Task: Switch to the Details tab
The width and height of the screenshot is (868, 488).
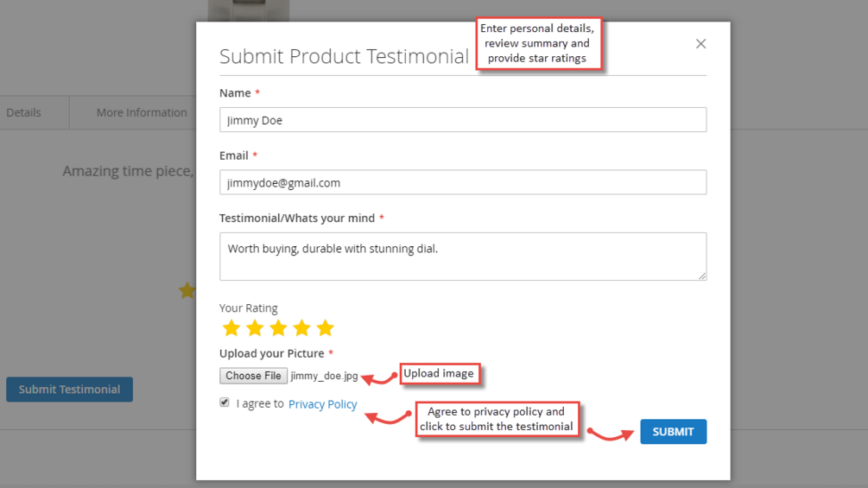Action: 24,112
